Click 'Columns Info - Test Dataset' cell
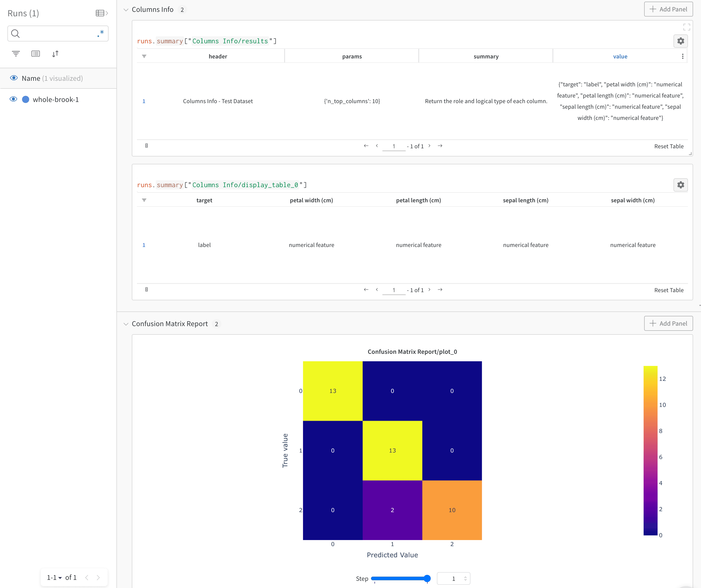701x588 pixels. pyautogui.click(x=218, y=101)
